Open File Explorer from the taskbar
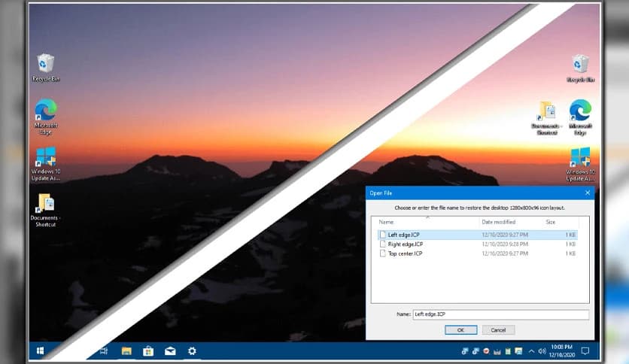 [126, 350]
